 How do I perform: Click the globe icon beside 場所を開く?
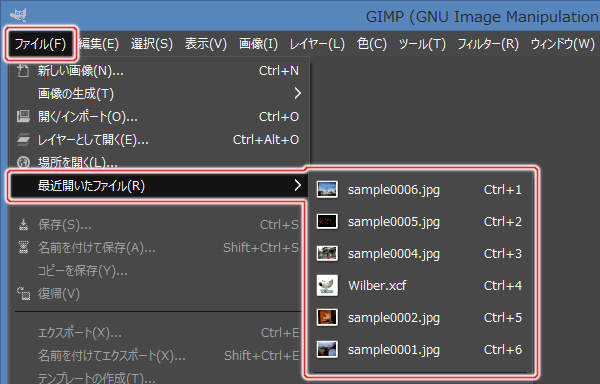23,163
